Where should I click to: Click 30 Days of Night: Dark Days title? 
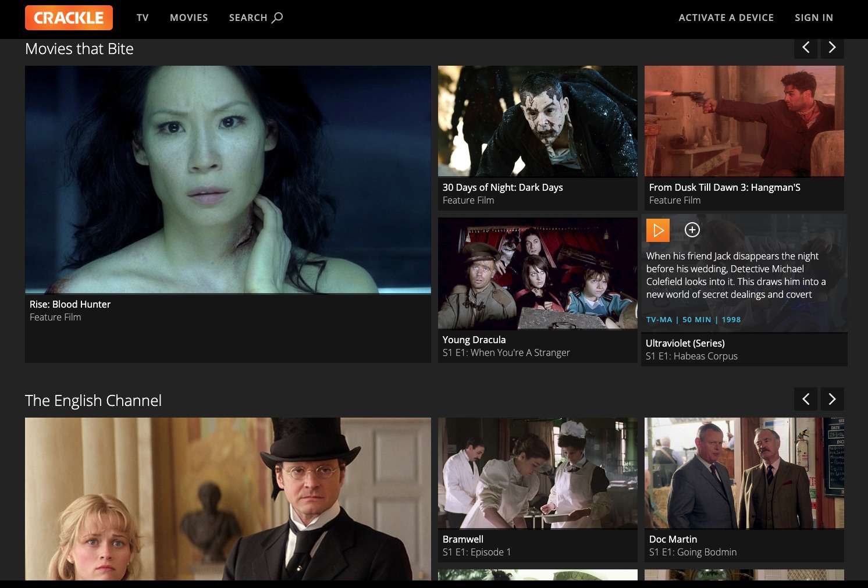[503, 187]
